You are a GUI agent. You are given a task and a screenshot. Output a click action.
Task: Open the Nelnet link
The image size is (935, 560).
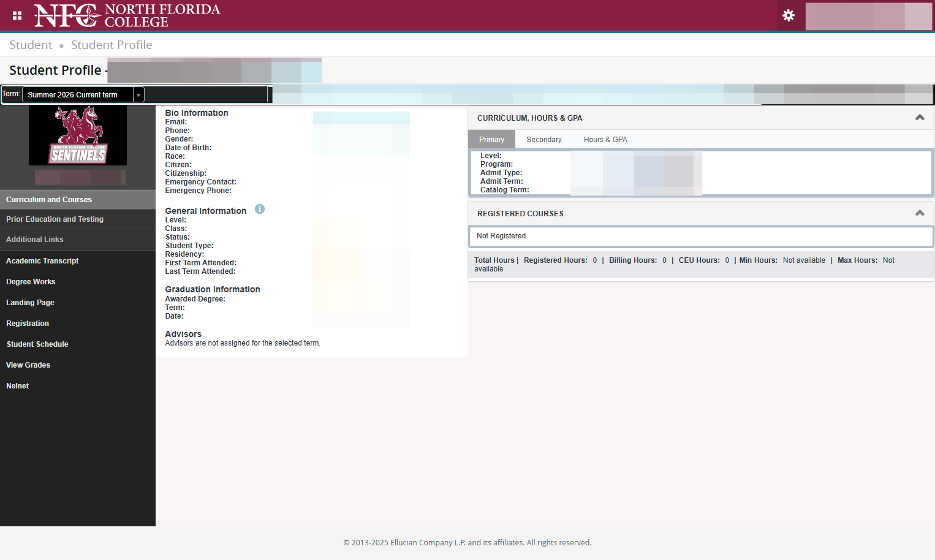click(18, 386)
